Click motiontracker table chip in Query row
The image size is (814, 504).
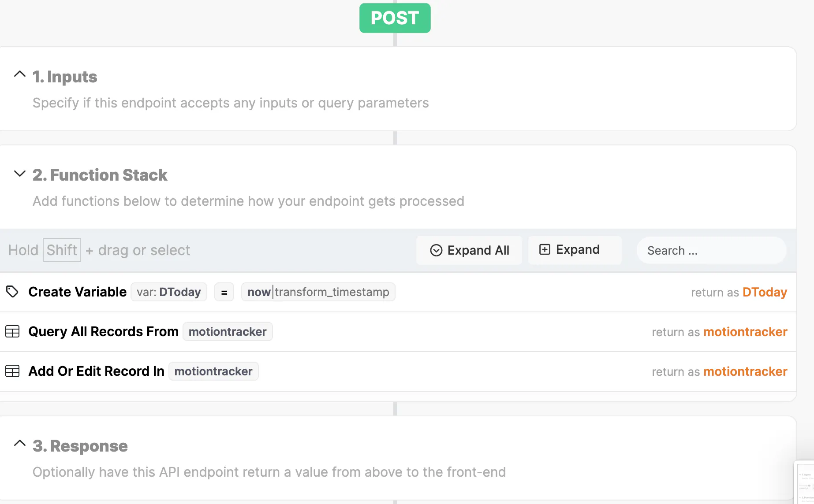(x=228, y=331)
